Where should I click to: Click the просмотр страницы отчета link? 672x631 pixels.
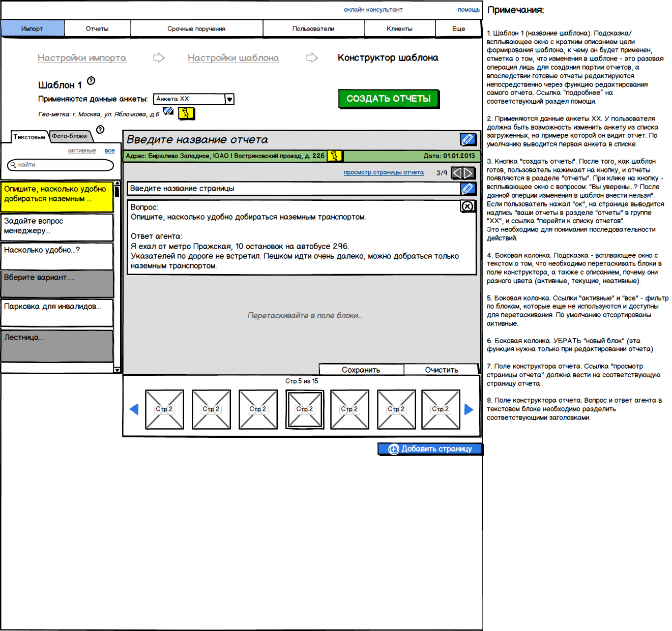point(383,172)
